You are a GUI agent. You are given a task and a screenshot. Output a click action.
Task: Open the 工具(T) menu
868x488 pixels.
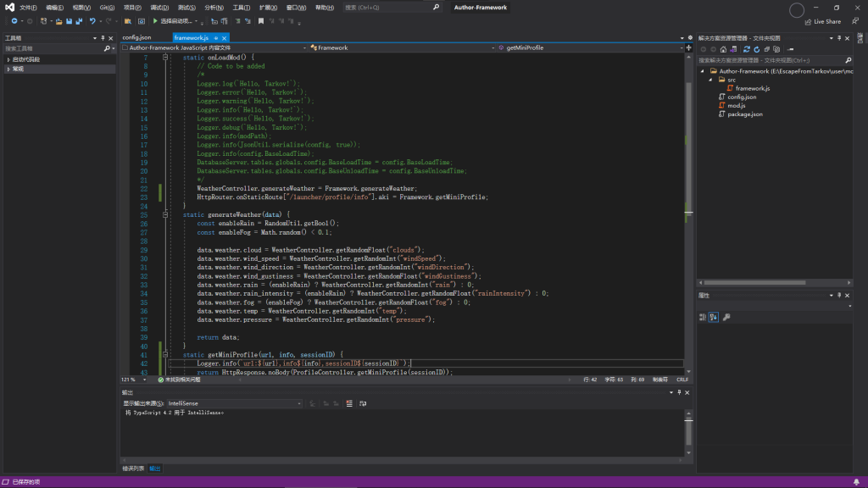(241, 8)
